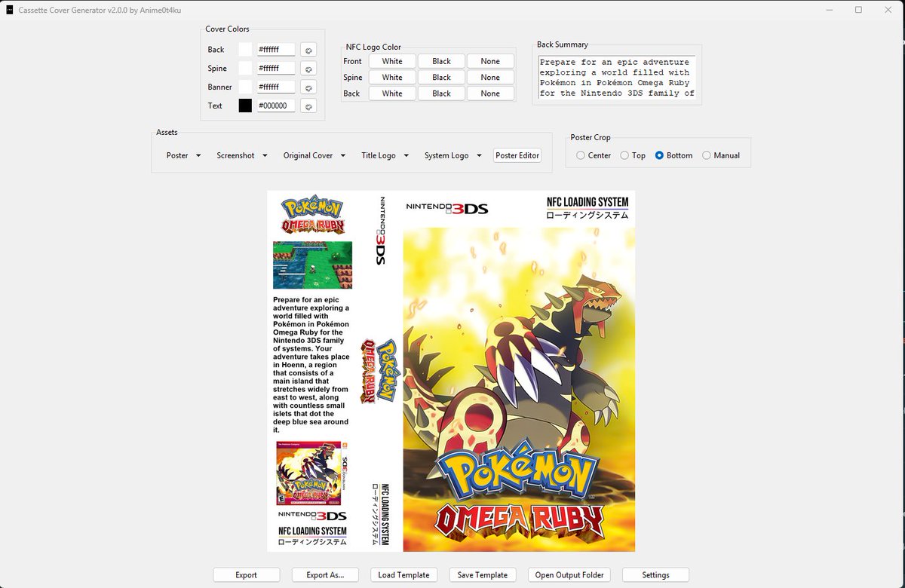Edit the Text hex color field #000000

coord(276,106)
